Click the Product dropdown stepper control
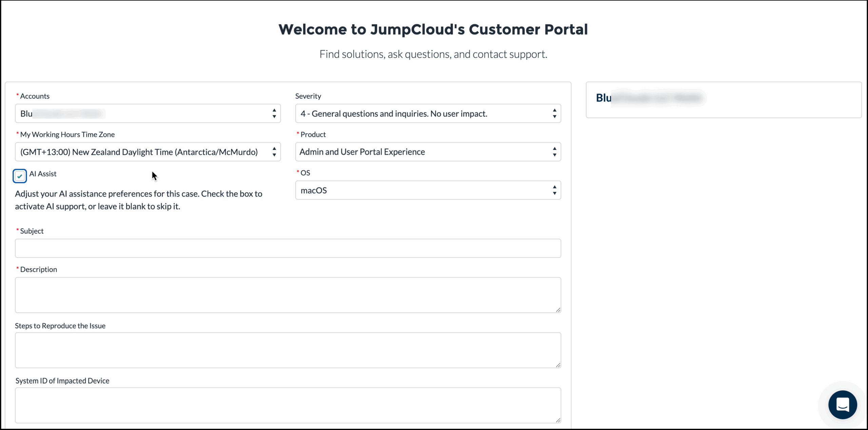 [x=554, y=152]
